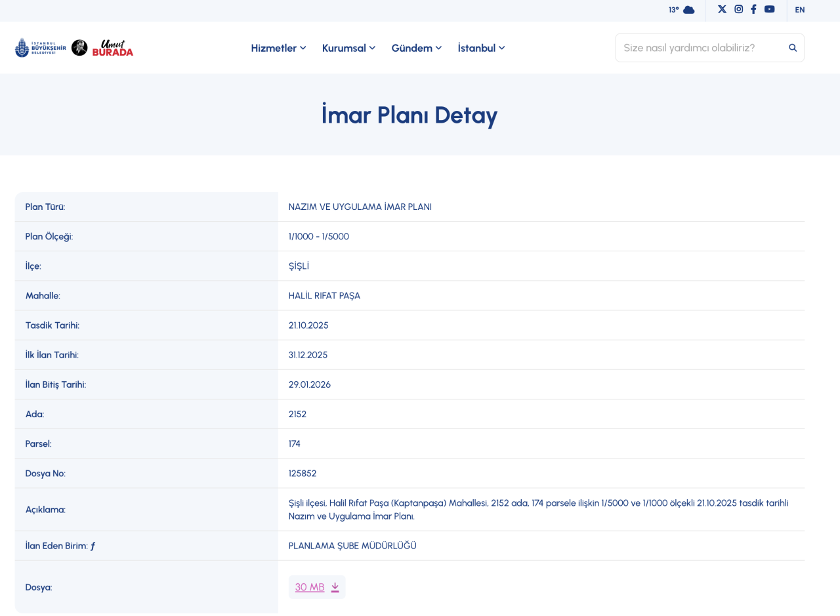Open the YouTube icon in top bar
This screenshot has width=840, height=616.
click(x=769, y=9)
